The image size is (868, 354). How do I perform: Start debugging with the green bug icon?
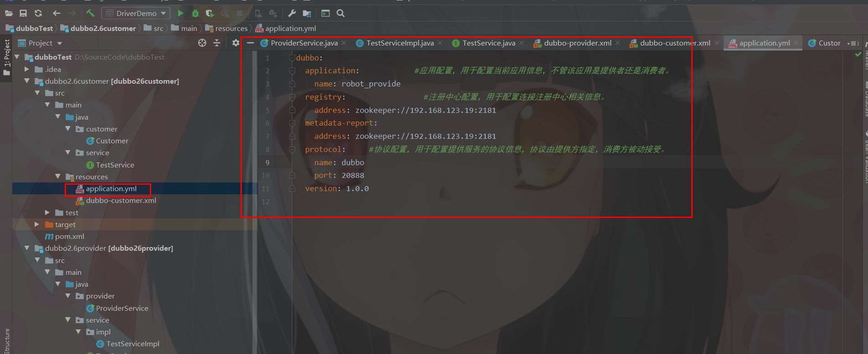click(195, 13)
